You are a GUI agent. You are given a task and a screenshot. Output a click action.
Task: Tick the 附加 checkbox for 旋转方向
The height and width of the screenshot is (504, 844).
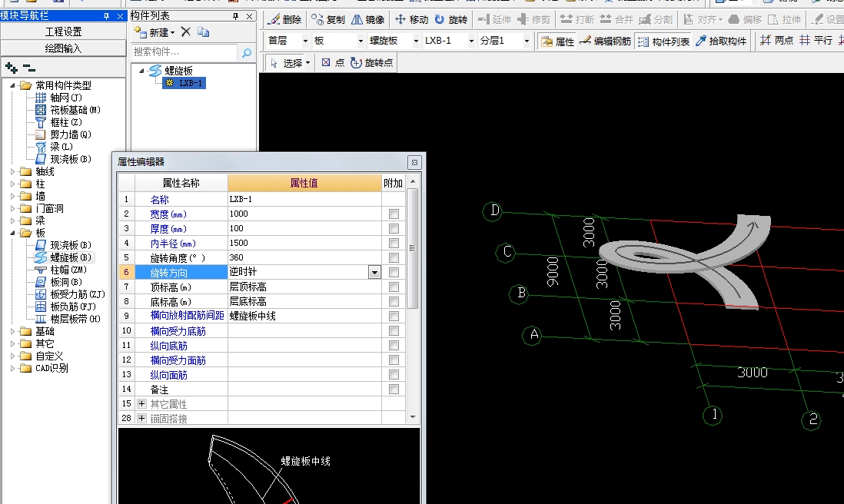[x=394, y=272]
